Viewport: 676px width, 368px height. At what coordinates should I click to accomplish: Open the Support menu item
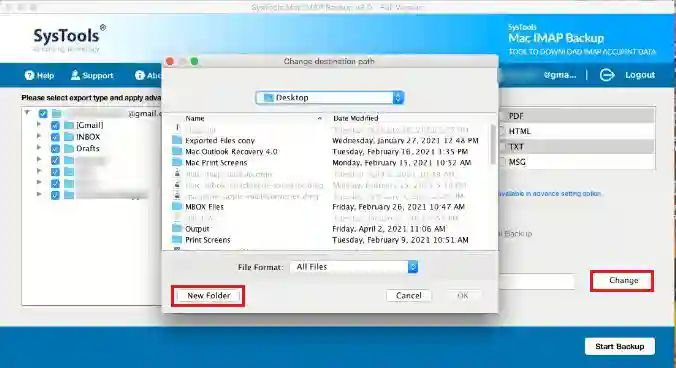coord(92,75)
